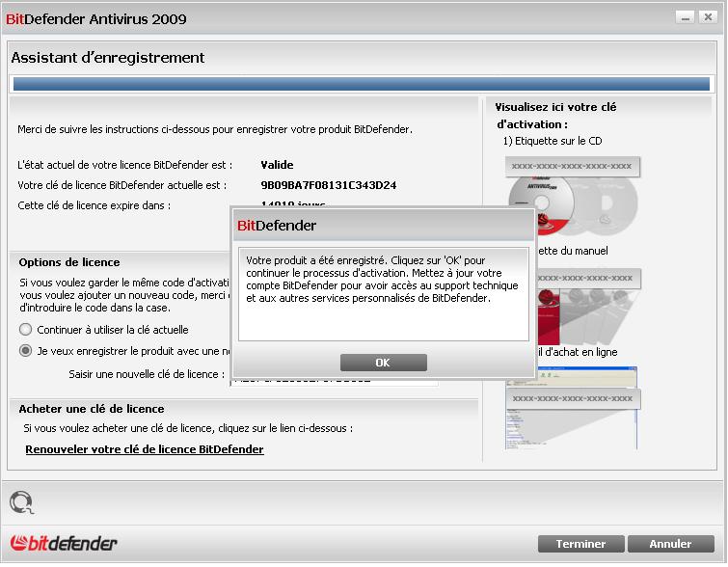Close the BitDefender Antivirus 2009 window
The height and width of the screenshot is (567, 728).
[x=708, y=17]
